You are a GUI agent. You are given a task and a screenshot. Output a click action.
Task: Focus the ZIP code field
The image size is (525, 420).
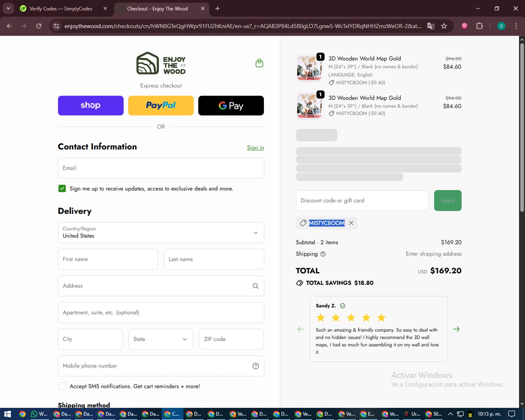(231, 339)
